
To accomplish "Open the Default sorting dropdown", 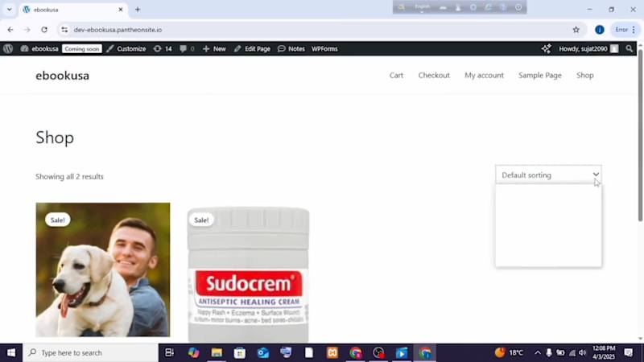I will click(x=548, y=175).
